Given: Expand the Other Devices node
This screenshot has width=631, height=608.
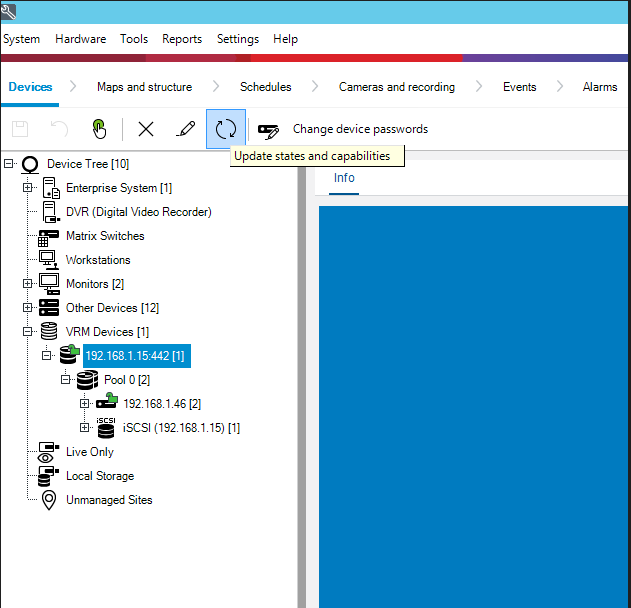Looking at the screenshot, I should click(28, 308).
